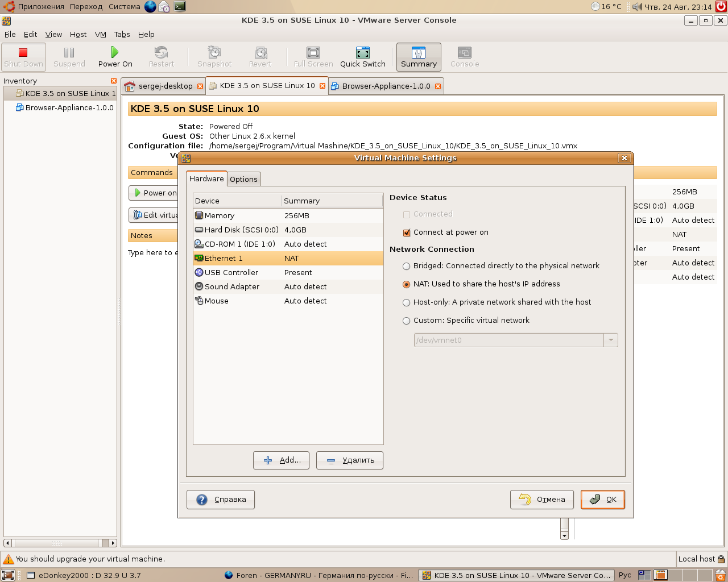
Task: Open the Host menu
Action: coord(78,35)
